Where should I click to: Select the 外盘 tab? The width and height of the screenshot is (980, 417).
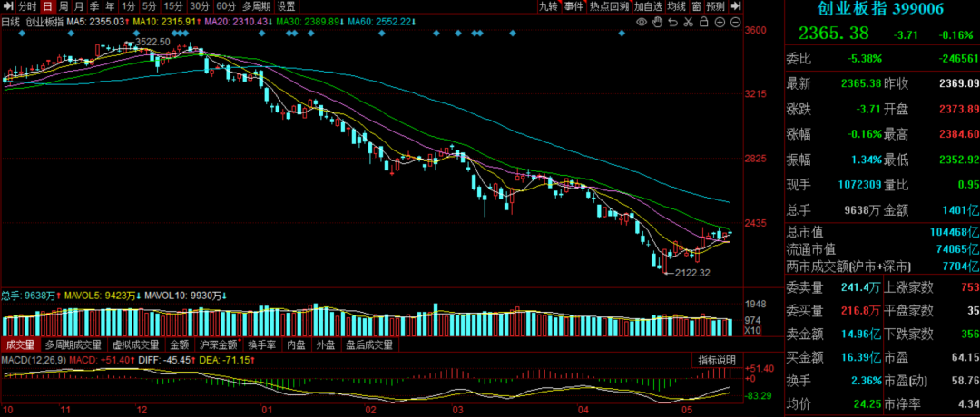(327, 344)
